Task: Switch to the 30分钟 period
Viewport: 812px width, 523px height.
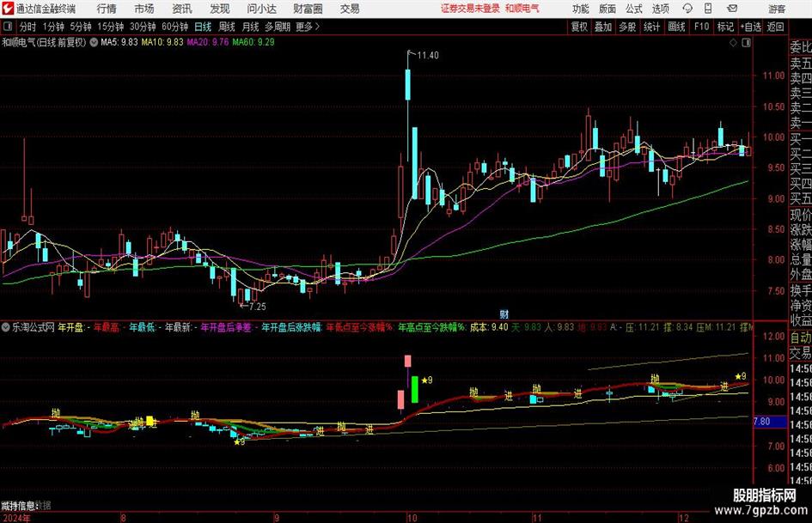Action: point(143,27)
